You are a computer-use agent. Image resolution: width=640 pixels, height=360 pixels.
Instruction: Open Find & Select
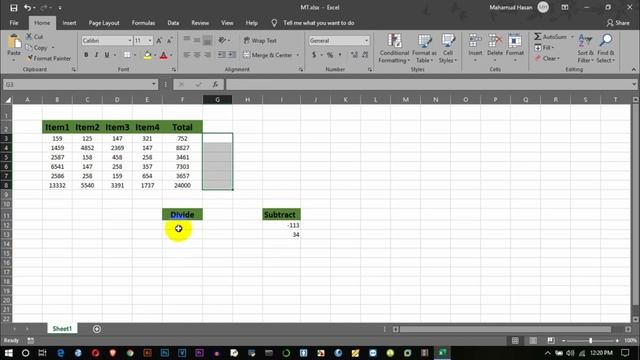coord(606,49)
